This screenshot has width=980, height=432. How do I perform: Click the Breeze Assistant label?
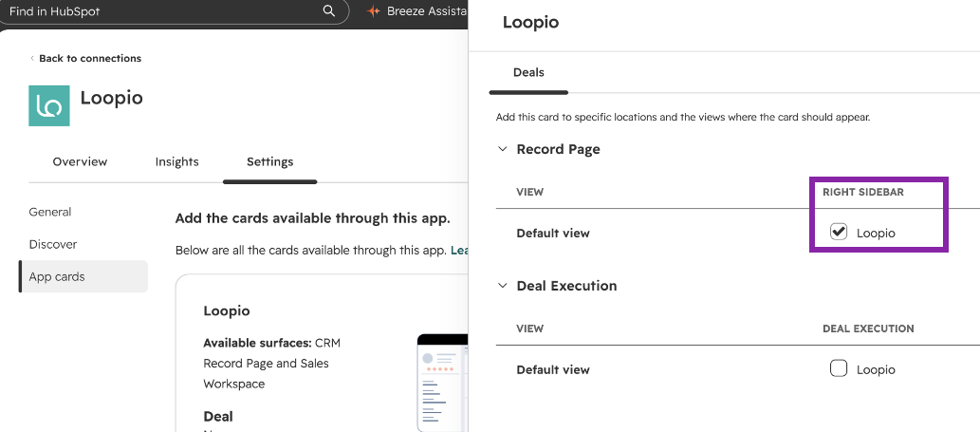pyautogui.click(x=428, y=11)
